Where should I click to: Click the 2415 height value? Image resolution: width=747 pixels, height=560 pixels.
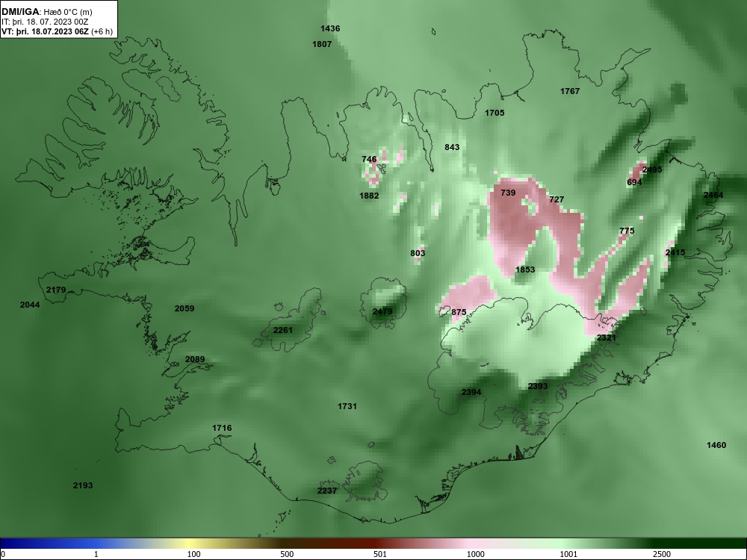click(675, 252)
